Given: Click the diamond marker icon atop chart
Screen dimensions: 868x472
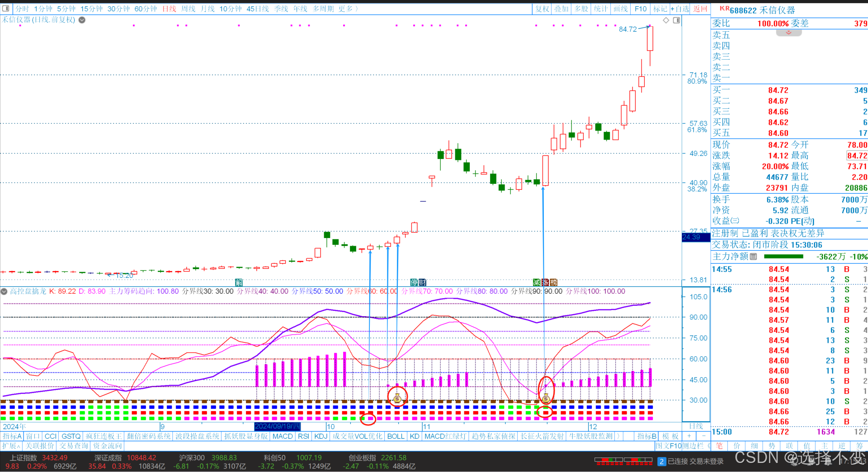Looking at the screenshot, I should pyautogui.click(x=666, y=20).
